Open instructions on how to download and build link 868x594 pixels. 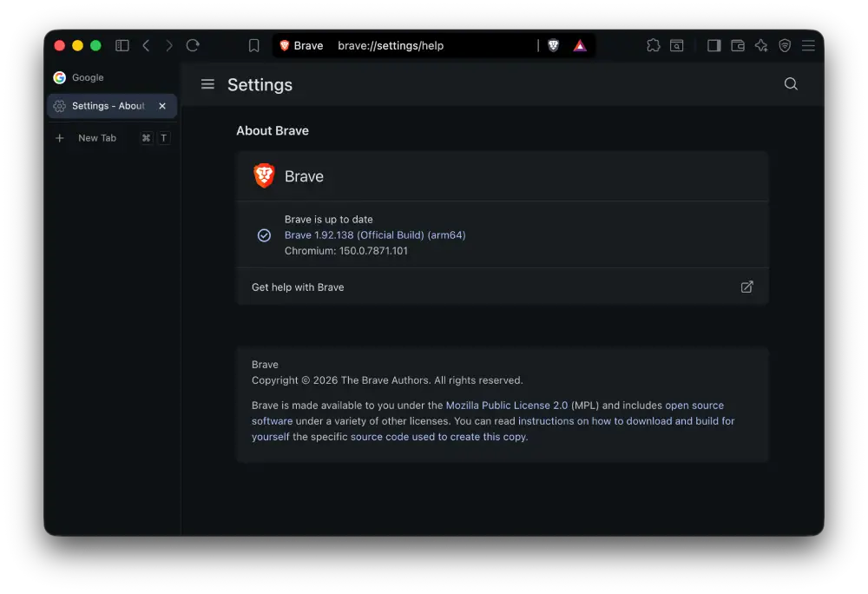493,428
